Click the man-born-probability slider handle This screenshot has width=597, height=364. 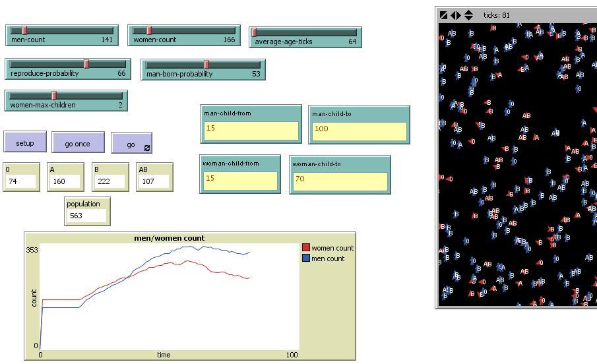(x=206, y=65)
